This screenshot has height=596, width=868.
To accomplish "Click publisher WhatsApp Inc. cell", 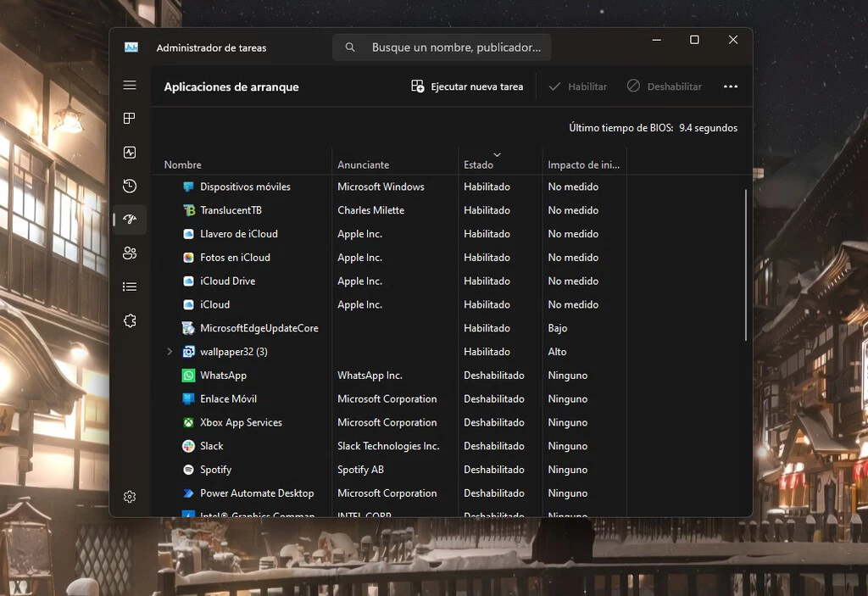I will coord(370,376).
